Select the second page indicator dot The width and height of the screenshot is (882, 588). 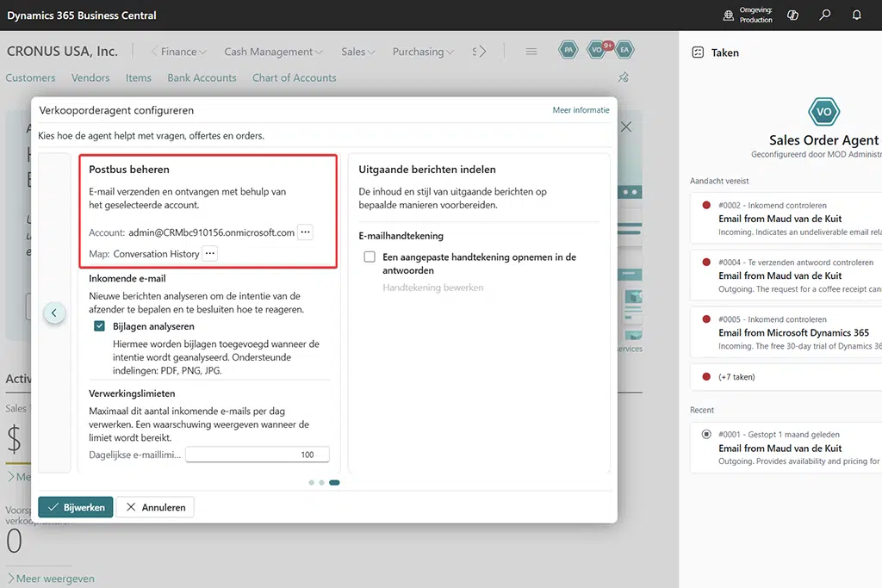click(322, 482)
